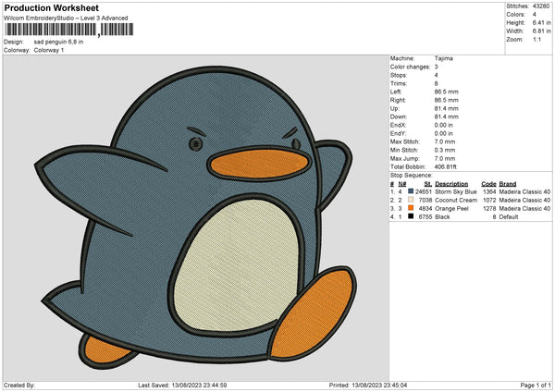Click the Description column header
Screen dimensions: 555x392
coord(451,184)
